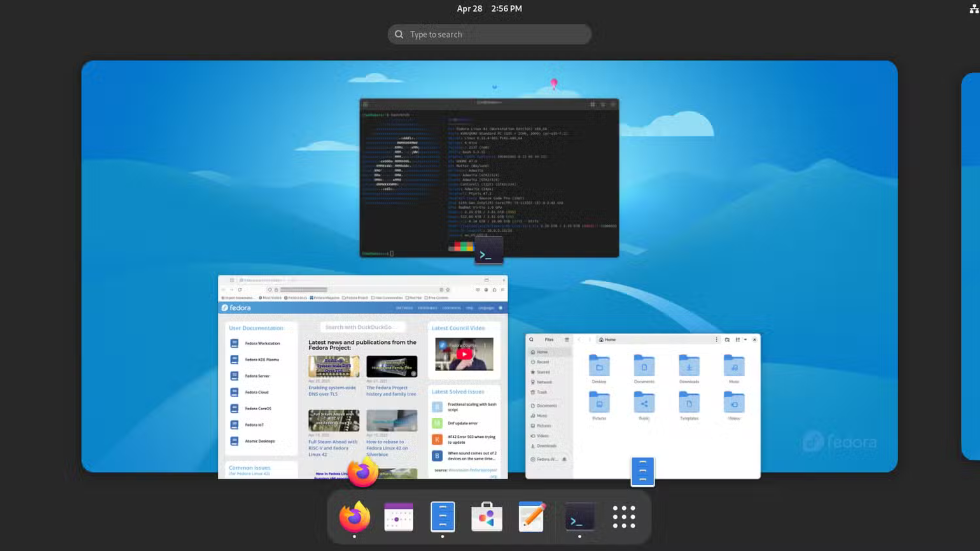This screenshot has width=980, height=551.
Task: Open the date and time menu
Action: [489, 9]
